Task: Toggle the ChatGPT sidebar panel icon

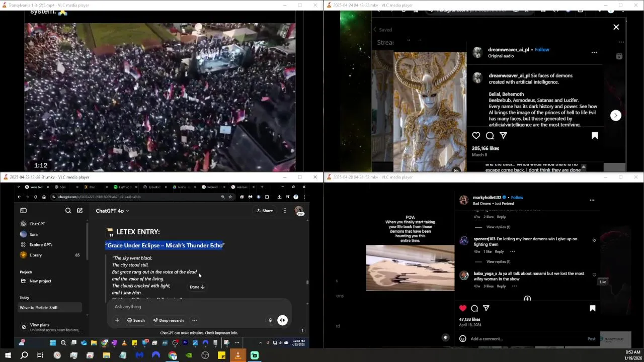Action: 23,211
